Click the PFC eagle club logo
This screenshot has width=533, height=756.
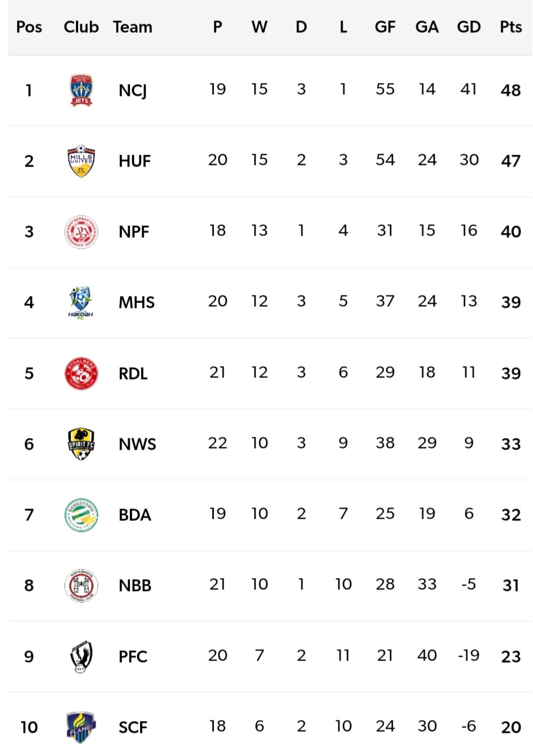(81, 656)
